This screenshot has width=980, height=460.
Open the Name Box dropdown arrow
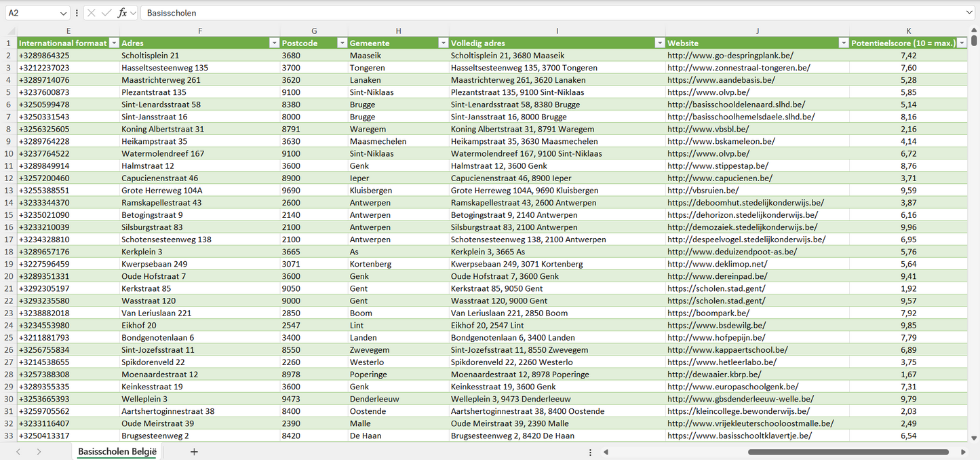63,13
